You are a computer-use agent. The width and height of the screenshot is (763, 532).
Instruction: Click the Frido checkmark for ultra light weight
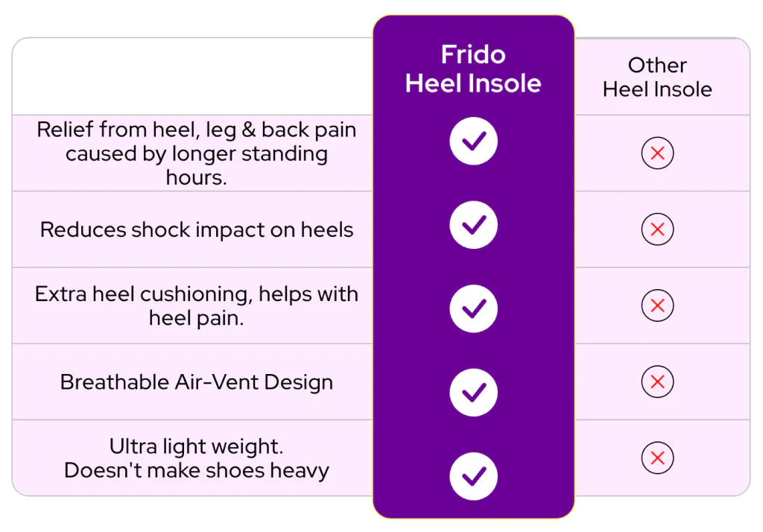(473, 475)
